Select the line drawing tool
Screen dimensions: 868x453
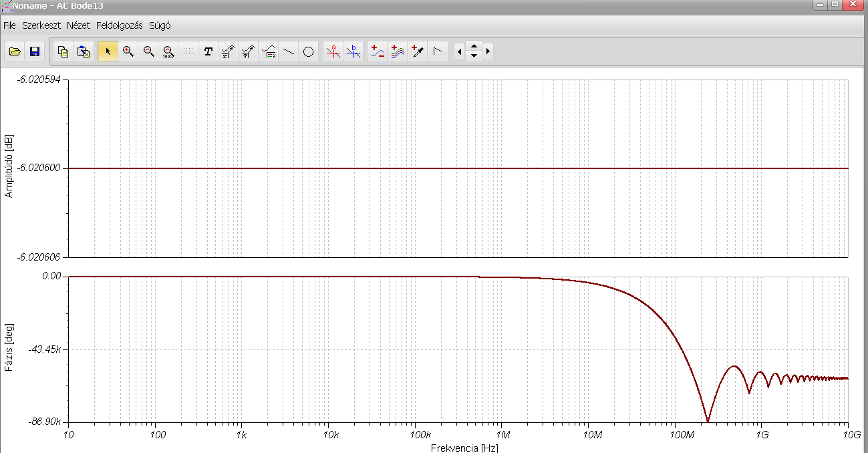[289, 51]
